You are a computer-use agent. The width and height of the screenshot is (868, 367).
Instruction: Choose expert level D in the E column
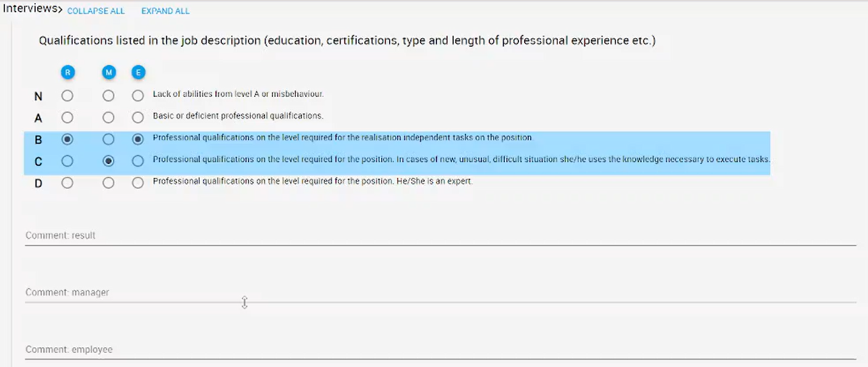(x=137, y=182)
